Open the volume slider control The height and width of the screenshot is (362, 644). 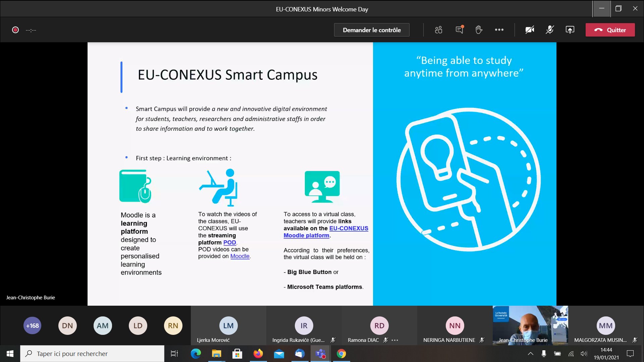click(584, 353)
